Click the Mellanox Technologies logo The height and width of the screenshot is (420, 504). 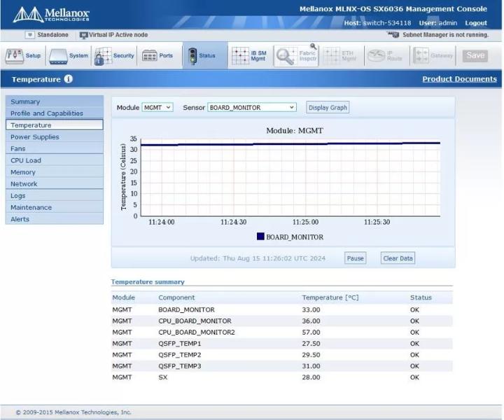coord(51,15)
